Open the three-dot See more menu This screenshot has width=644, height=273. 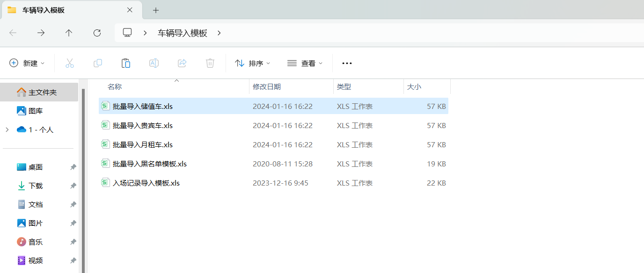click(347, 63)
